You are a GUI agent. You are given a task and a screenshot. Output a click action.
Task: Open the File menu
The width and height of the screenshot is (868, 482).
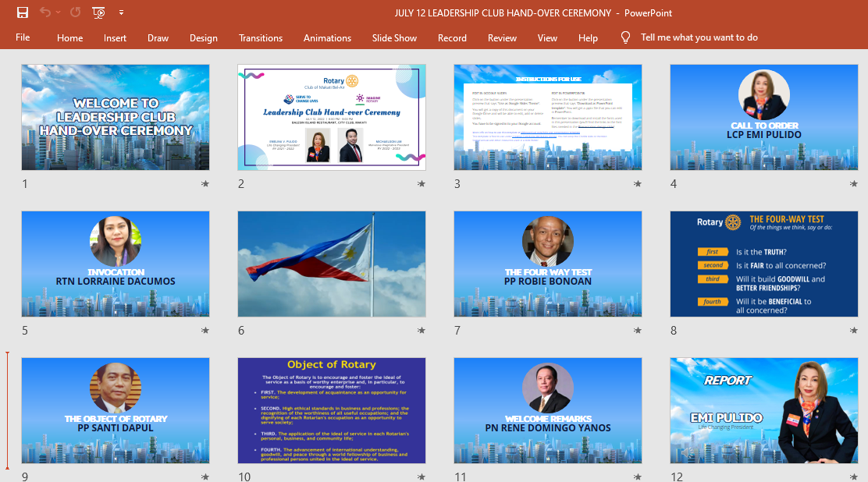[23, 37]
